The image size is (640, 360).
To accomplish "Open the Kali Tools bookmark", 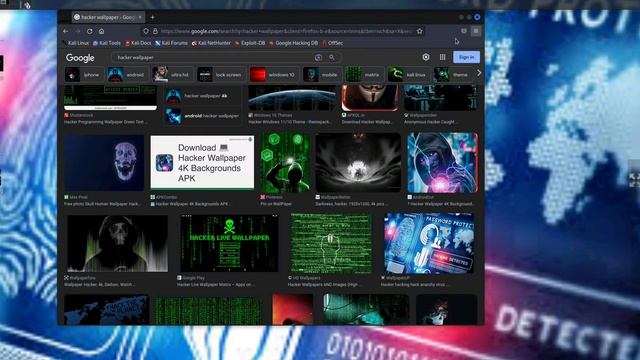I will (107, 43).
